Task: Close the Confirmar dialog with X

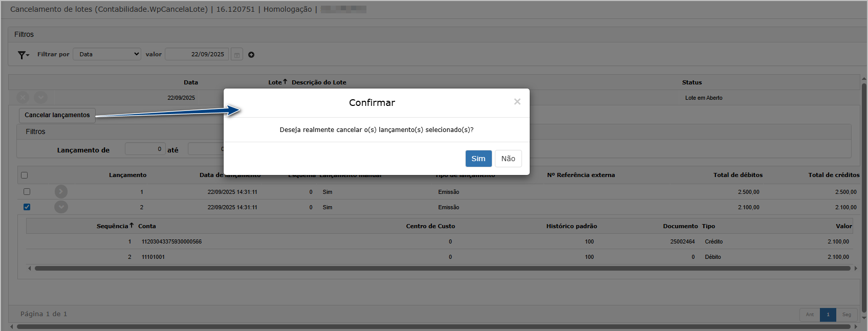Action: click(517, 102)
